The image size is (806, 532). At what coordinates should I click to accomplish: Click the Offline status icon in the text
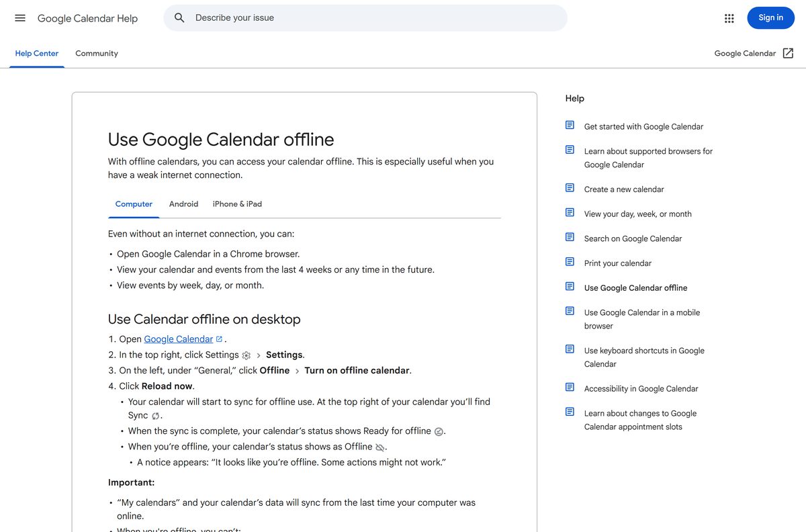tap(380, 447)
